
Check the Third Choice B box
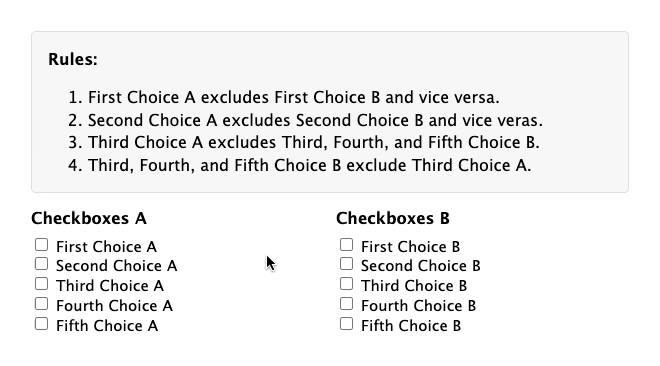(346, 284)
